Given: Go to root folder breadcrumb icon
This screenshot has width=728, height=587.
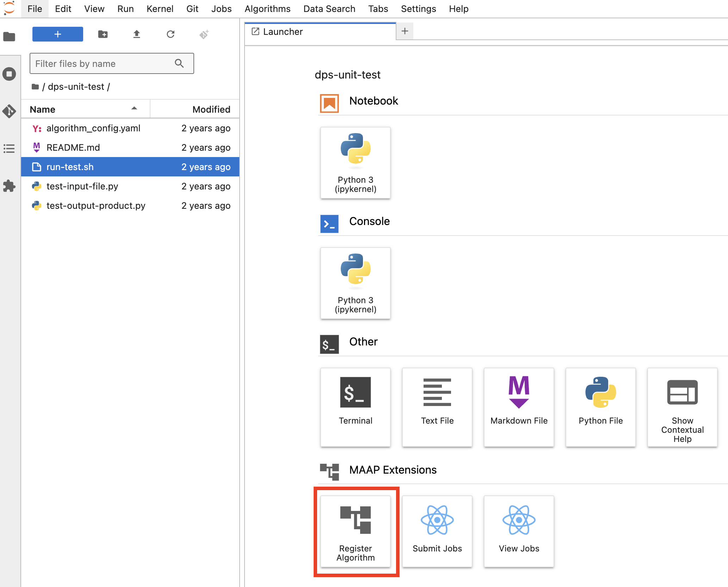Looking at the screenshot, I should 35,87.
